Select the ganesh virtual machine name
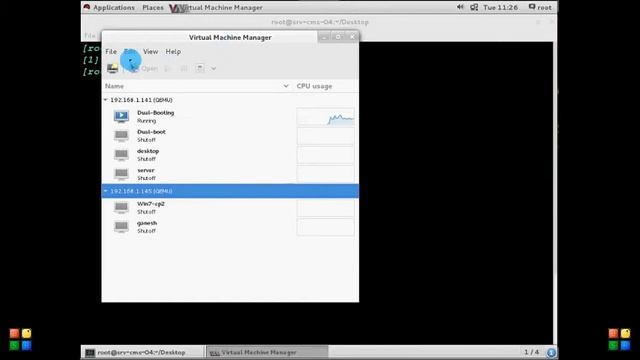The height and width of the screenshot is (360, 640). [x=147, y=223]
